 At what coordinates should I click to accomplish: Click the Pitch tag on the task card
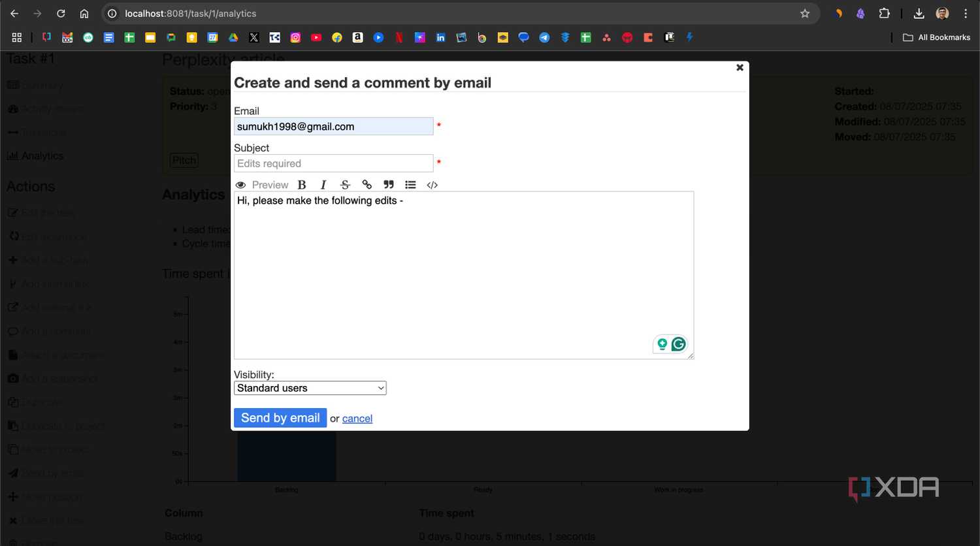tap(184, 160)
